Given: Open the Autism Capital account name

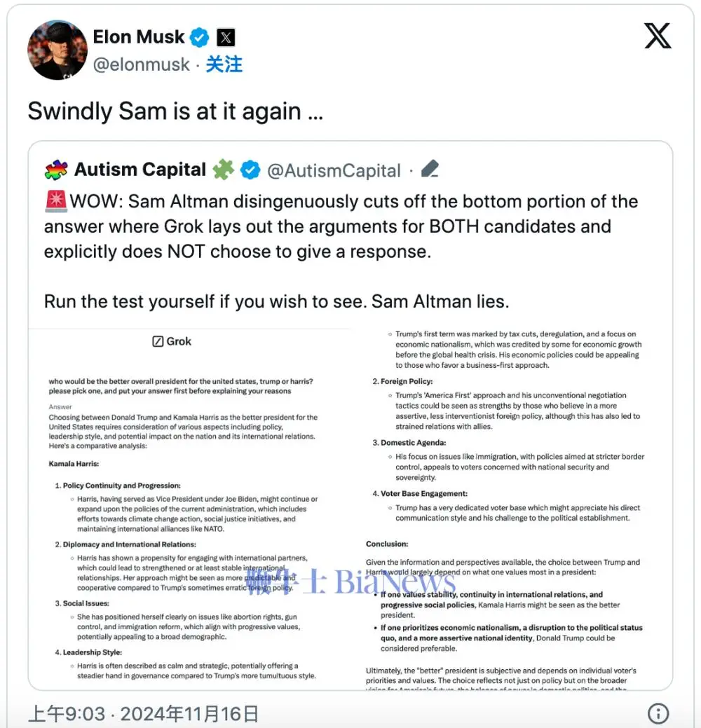Looking at the screenshot, I should click(x=140, y=170).
